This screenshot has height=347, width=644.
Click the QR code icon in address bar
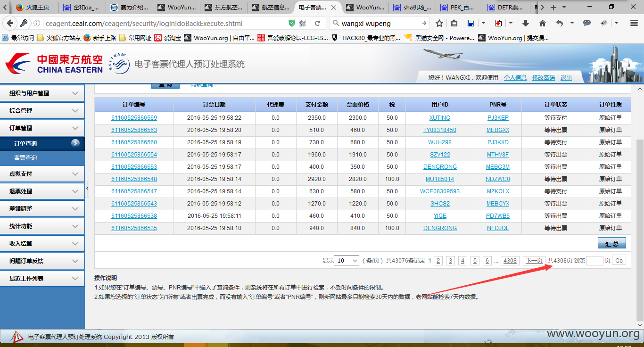(303, 23)
